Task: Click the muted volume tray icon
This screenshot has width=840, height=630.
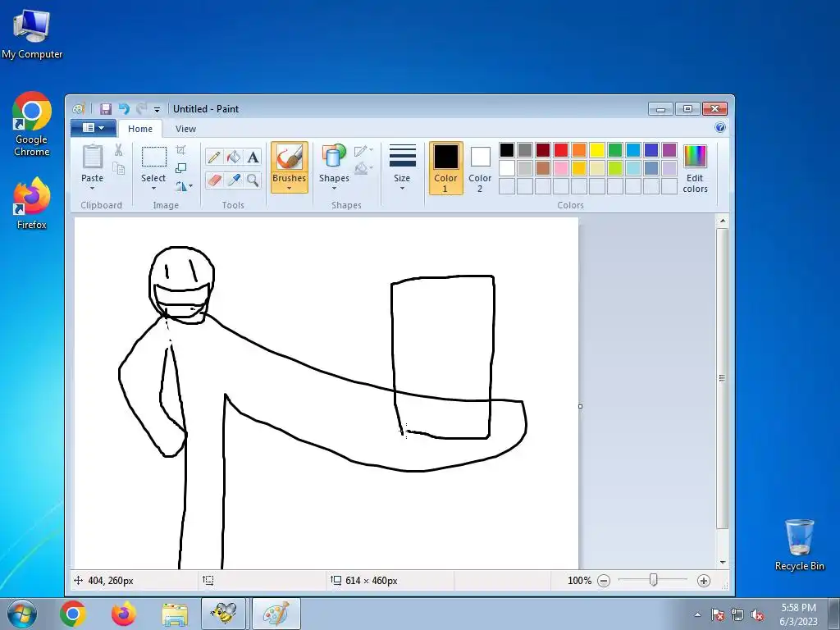Action: point(757,615)
